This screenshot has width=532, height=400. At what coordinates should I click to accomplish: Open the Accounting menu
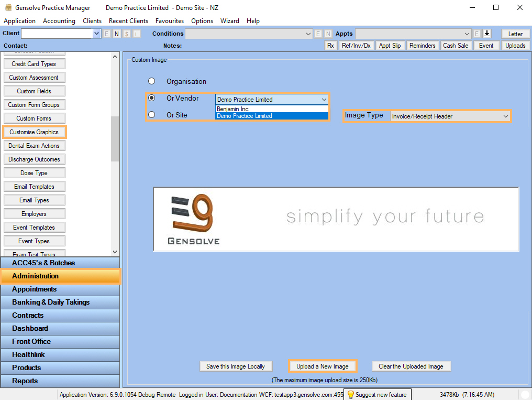(x=59, y=21)
